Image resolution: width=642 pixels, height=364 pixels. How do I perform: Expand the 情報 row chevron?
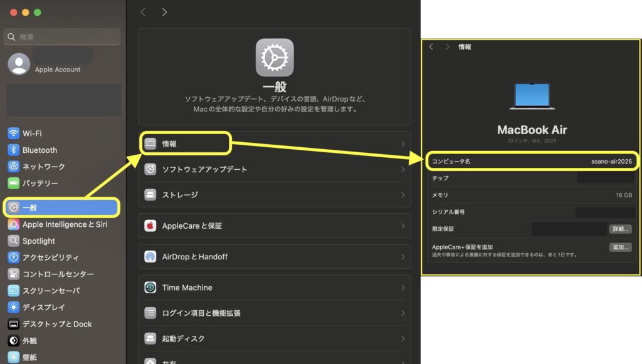pyautogui.click(x=403, y=144)
